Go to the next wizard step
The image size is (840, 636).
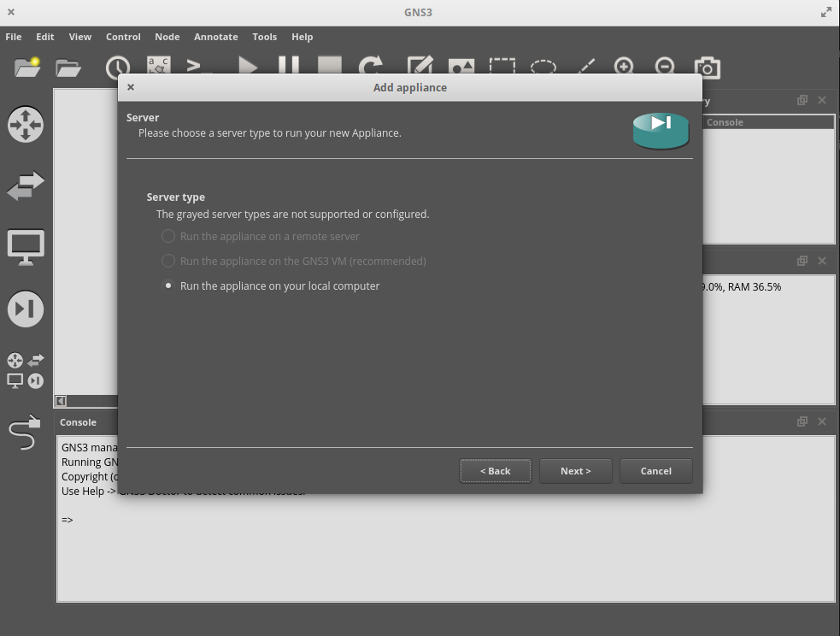click(x=576, y=471)
